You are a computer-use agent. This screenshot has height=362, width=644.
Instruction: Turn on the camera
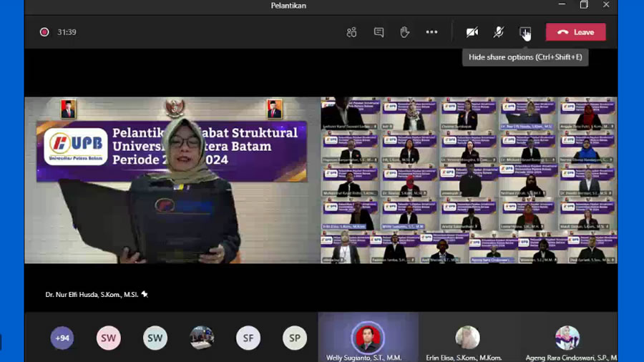click(x=472, y=32)
